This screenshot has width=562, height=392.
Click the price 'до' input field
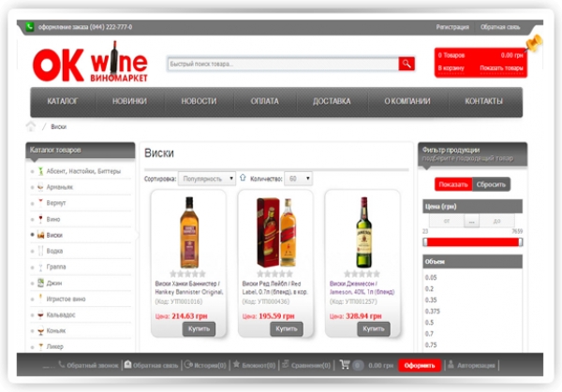coord(496,221)
